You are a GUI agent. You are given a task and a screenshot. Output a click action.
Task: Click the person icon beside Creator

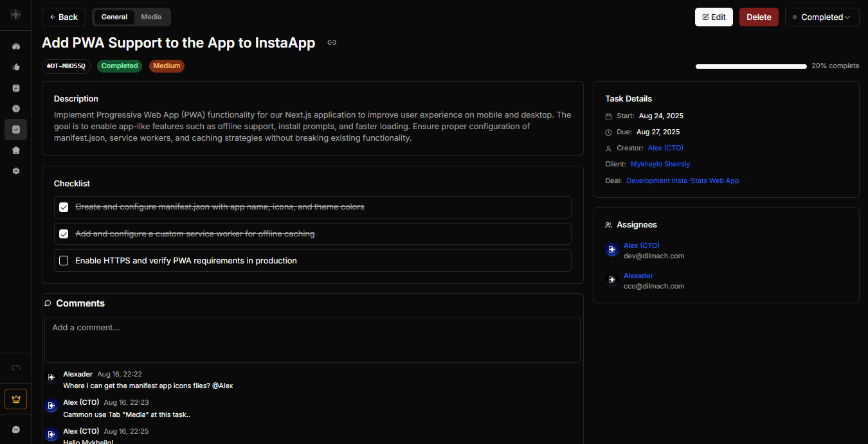coord(609,148)
